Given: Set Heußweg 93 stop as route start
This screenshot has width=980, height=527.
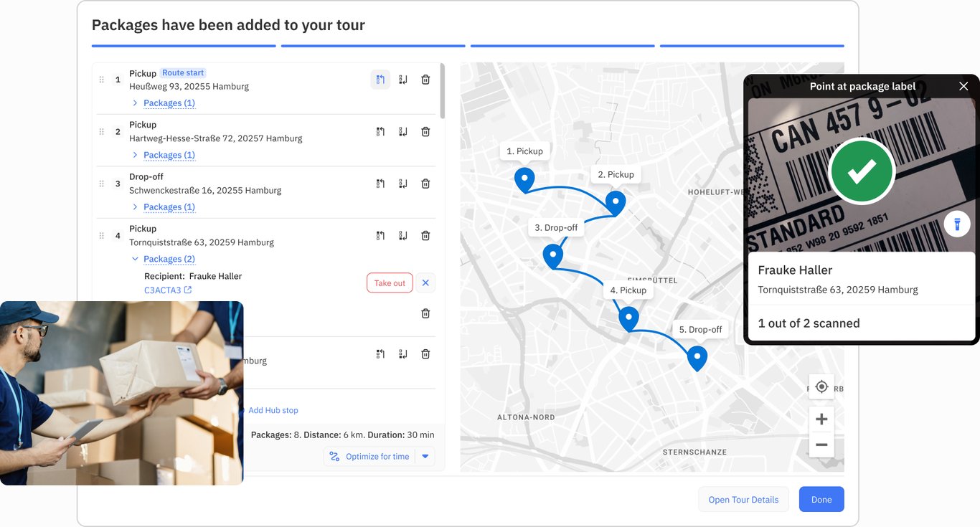Looking at the screenshot, I should (380, 80).
